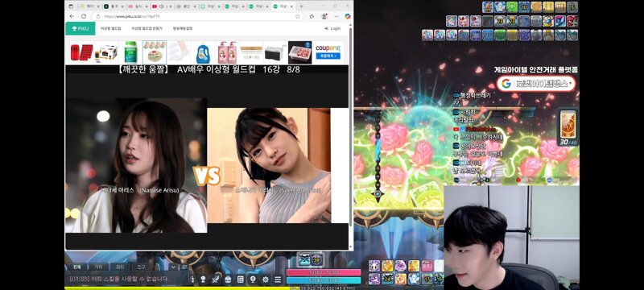Go to the PIKU home button
This screenshot has height=290, width=644.
pyautogui.click(x=80, y=28)
